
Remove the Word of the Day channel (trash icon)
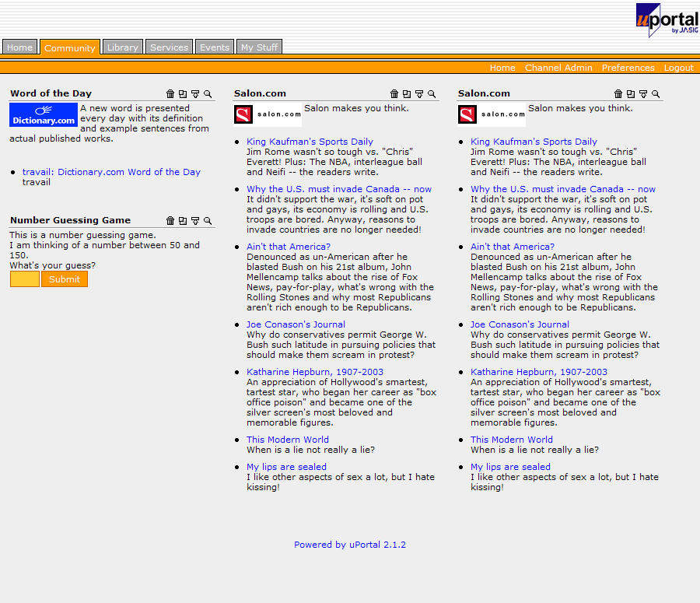[170, 94]
